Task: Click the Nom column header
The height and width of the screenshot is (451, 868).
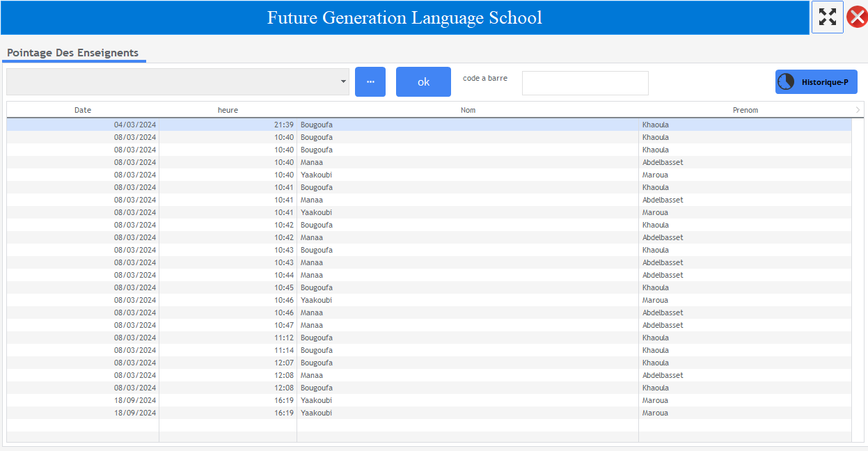Action: click(x=468, y=110)
